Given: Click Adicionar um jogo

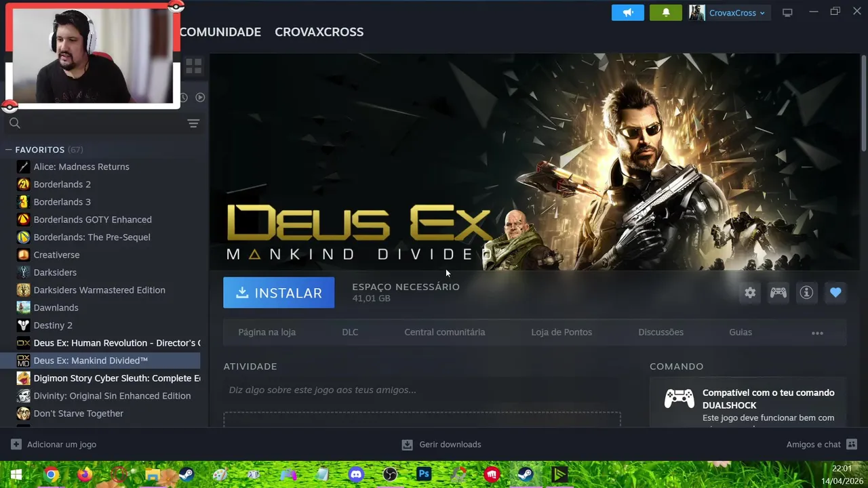Looking at the screenshot, I should tap(62, 445).
